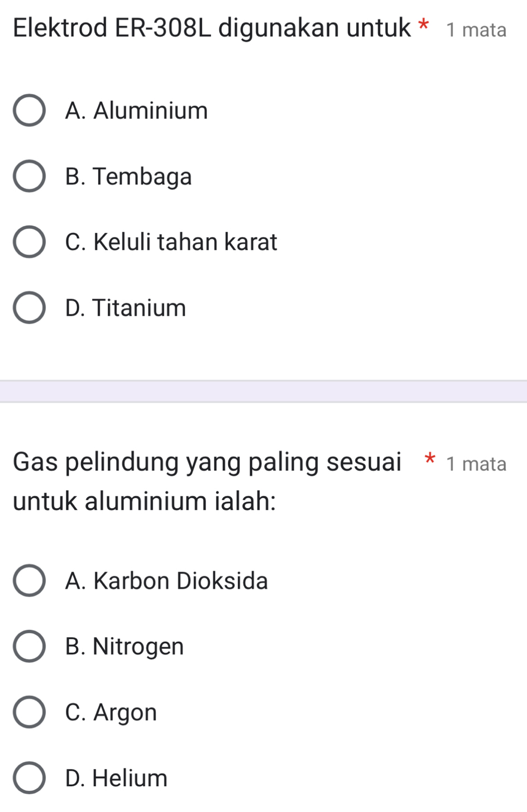Viewport: 527px width, 812px height.
Task: Pick the radio circle next to D. Titanium
Action: tap(29, 308)
